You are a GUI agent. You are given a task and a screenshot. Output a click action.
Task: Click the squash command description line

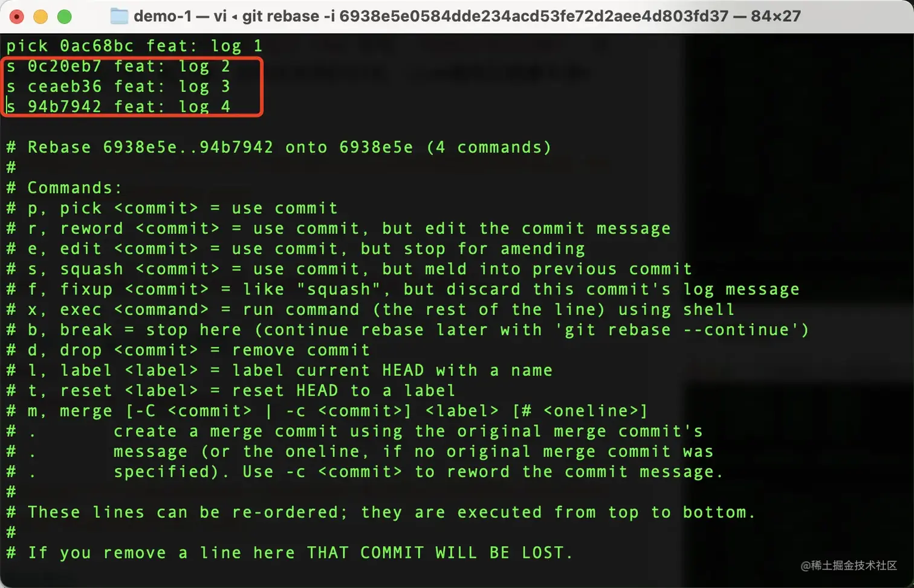(349, 269)
